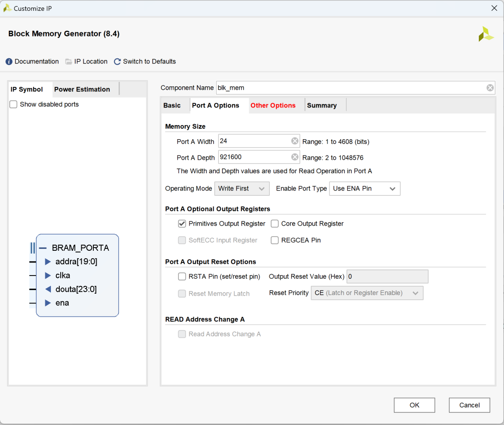Enable Show disabled ports checkbox
Viewport: 504px width, 425px height.
pos(14,105)
